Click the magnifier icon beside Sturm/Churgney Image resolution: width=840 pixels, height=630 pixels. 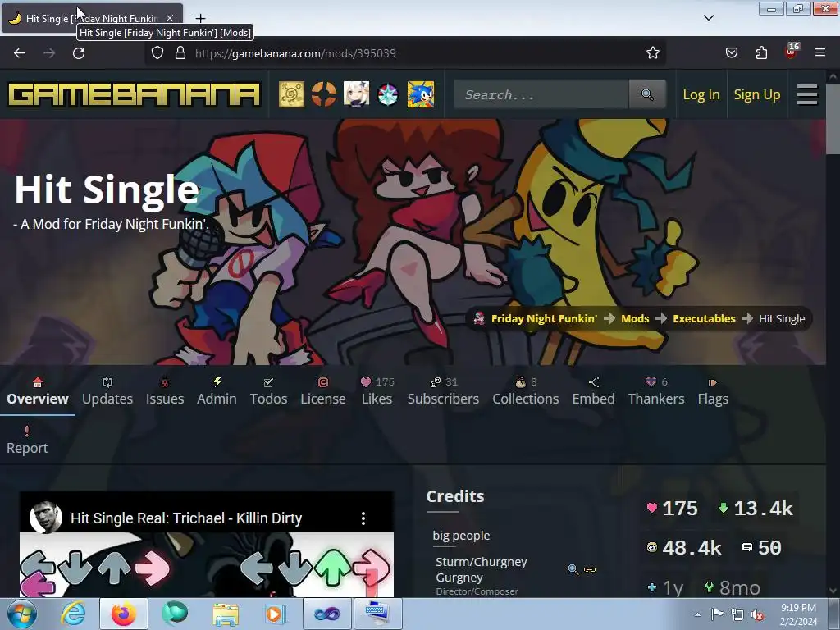(573, 569)
